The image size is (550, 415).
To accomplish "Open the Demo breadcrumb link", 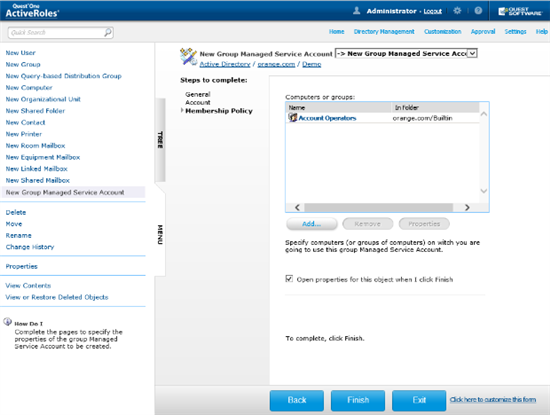I will point(311,64).
